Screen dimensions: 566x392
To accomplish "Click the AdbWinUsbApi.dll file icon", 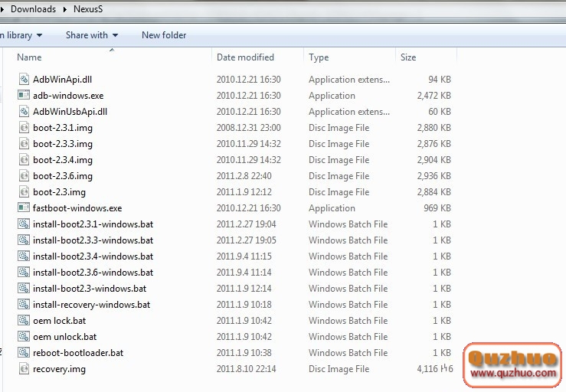I will [x=24, y=112].
